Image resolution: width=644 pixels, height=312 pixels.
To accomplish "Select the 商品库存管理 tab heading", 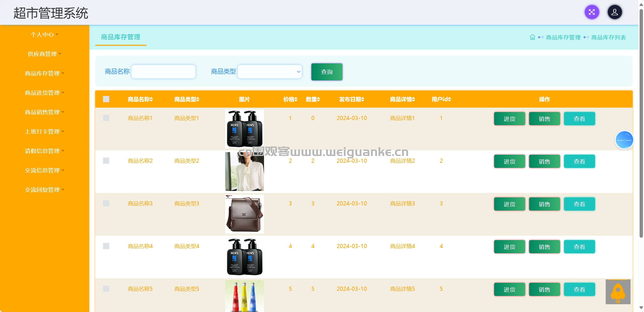I will tap(121, 37).
